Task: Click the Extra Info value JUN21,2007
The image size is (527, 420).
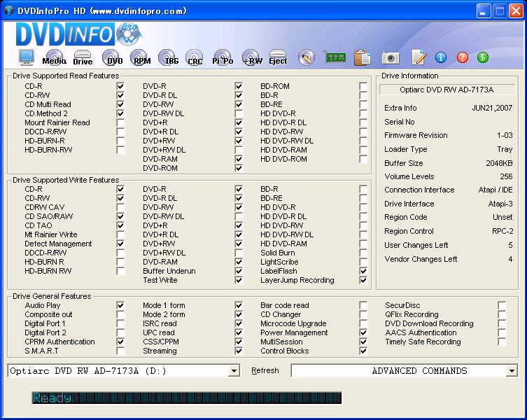Action: (492, 108)
